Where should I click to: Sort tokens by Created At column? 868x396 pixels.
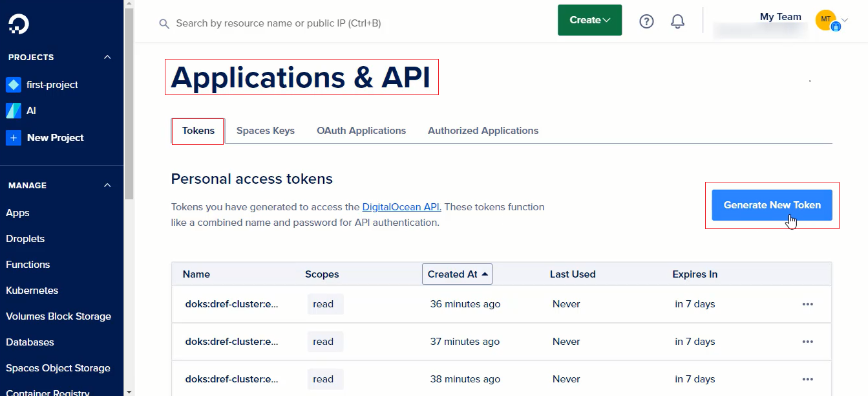point(457,274)
